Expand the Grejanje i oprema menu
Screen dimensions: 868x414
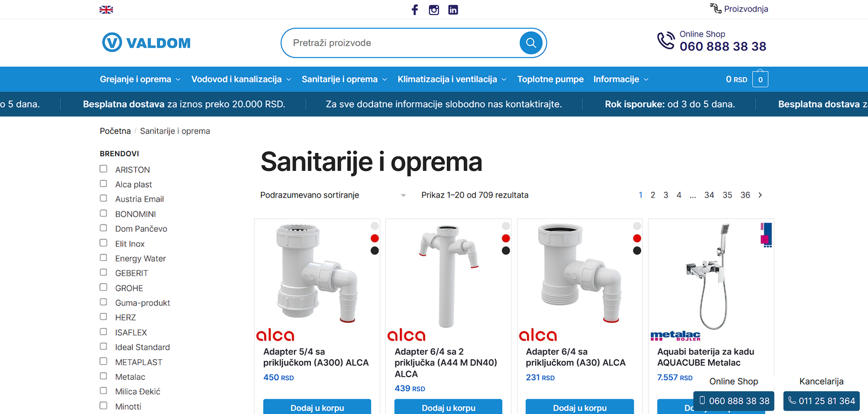140,79
